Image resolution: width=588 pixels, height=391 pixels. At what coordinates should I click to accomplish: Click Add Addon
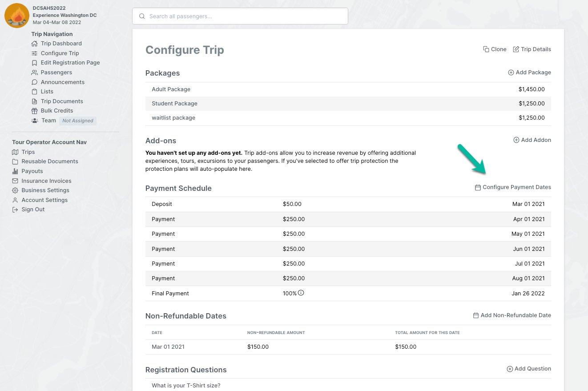[x=532, y=140]
